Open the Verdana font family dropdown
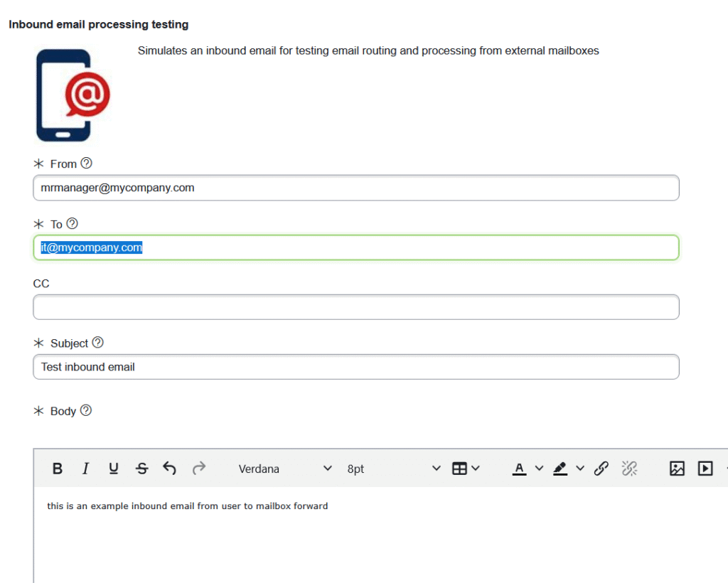Image resolution: width=728 pixels, height=583 pixels. [284, 469]
